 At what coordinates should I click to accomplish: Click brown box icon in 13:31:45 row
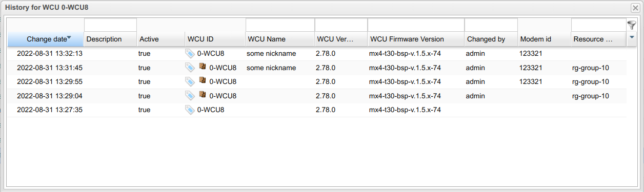click(x=203, y=67)
